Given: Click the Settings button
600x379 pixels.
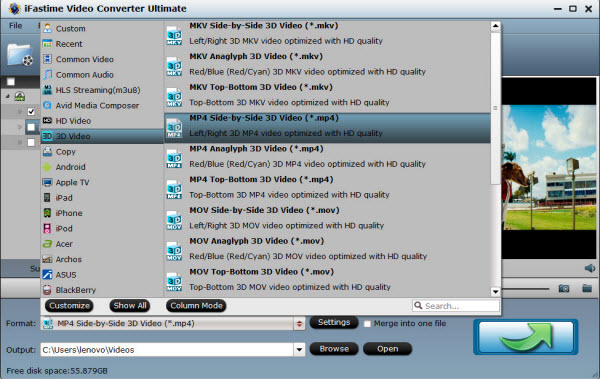Looking at the screenshot, I should pyautogui.click(x=334, y=322).
